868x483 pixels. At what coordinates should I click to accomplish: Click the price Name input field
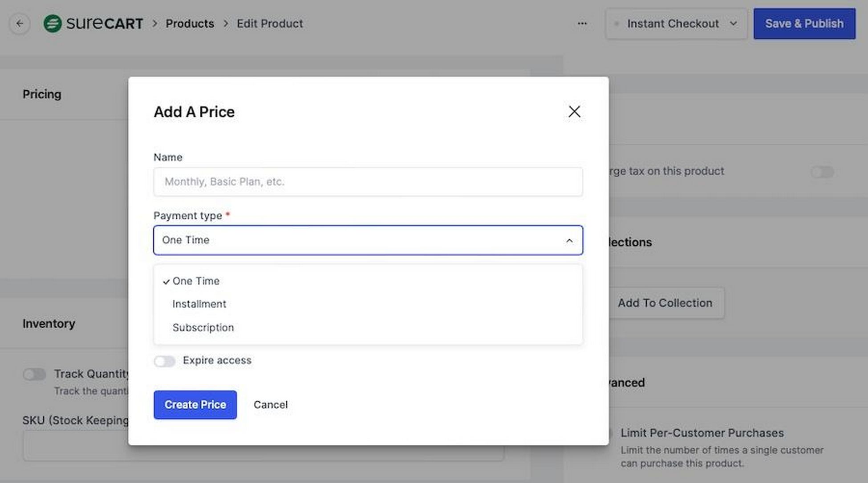tap(368, 181)
